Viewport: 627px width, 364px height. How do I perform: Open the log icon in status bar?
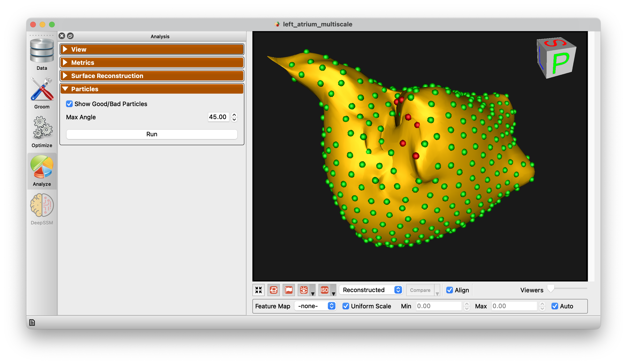32,323
